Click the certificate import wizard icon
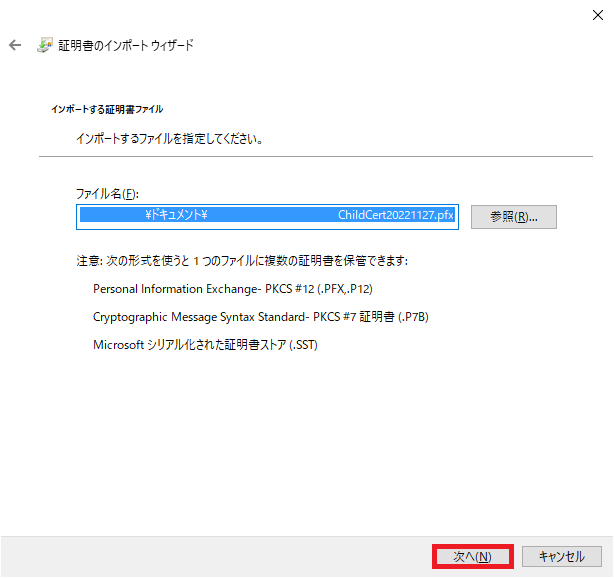The height and width of the screenshot is (578, 614). [45, 45]
